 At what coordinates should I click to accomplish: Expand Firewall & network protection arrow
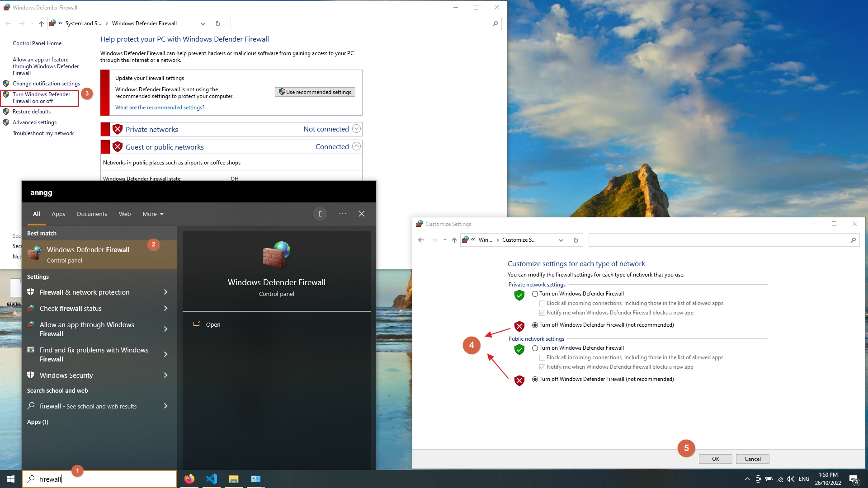click(165, 292)
